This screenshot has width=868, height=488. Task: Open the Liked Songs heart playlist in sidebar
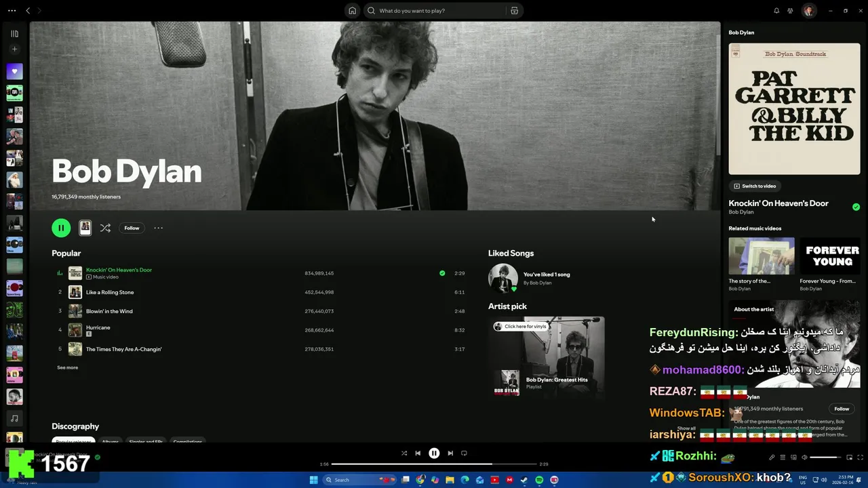tap(14, 71)
